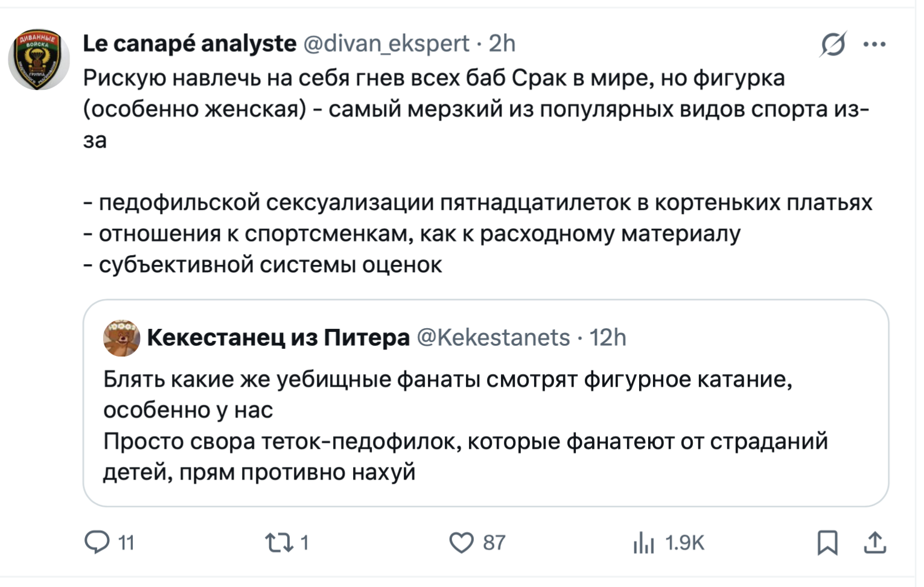Click the Grok slashed-circle icon
Image resolution: width=924 pixels, height=587 pixels.
[833, 44]
